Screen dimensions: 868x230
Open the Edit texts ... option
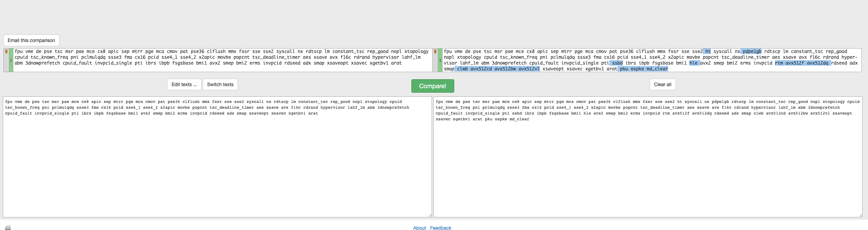point(184,84)
